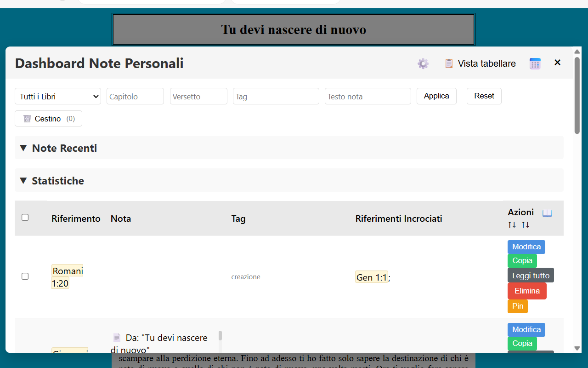Open the Gen 1:1 cross reference link
This screenshot has height=368, width=588.
[371, 277]
